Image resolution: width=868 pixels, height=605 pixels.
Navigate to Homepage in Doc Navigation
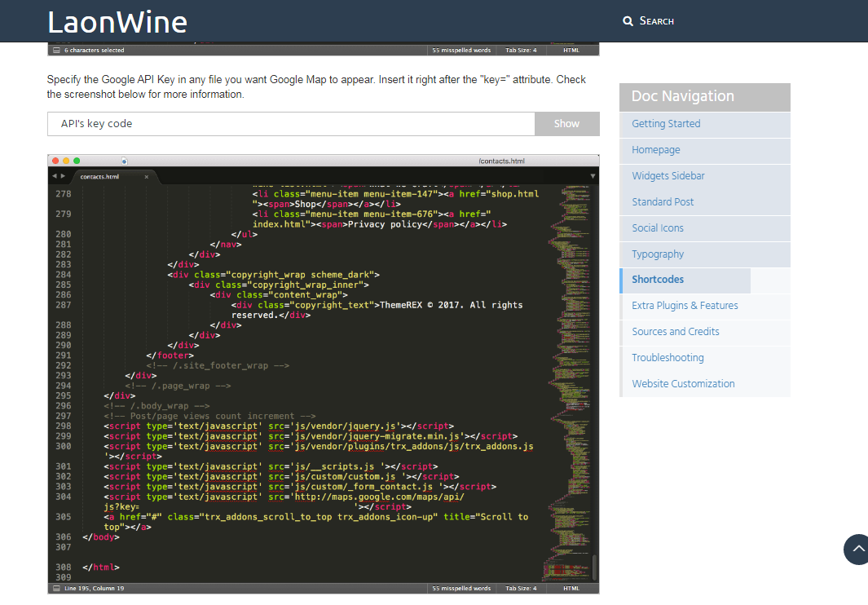[656, 149]
